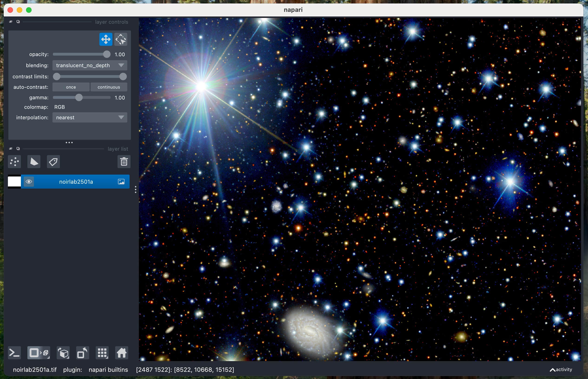Transpose displayed dimensions

click(83, 353)
